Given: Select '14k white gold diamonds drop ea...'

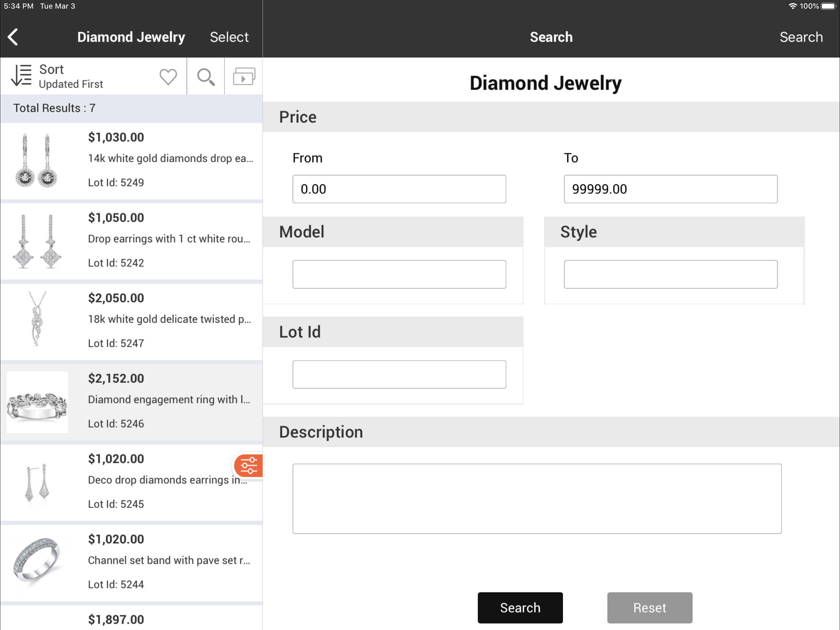Looking at the screenshot, I should 171,158.
